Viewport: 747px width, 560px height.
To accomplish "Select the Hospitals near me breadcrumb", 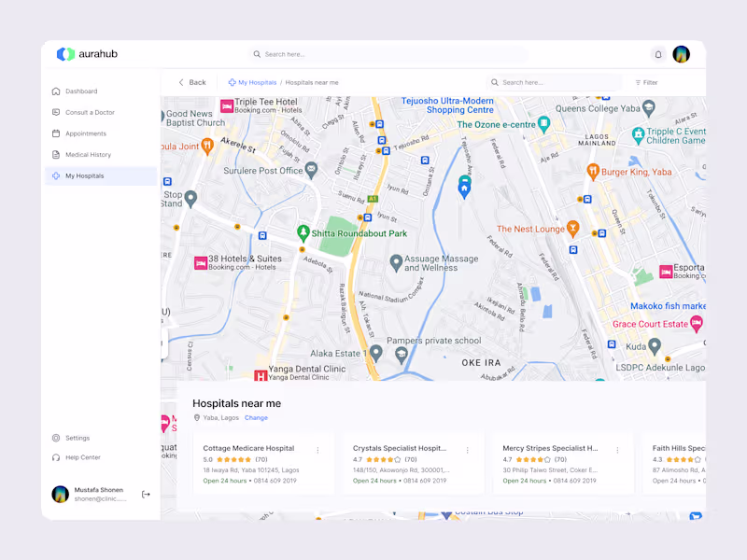I will click(x=312, y=82).
